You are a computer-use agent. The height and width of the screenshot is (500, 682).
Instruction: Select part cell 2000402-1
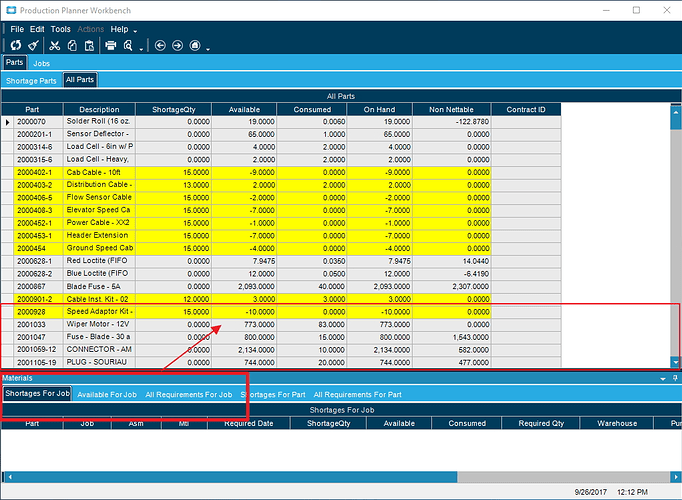(38, 173)
